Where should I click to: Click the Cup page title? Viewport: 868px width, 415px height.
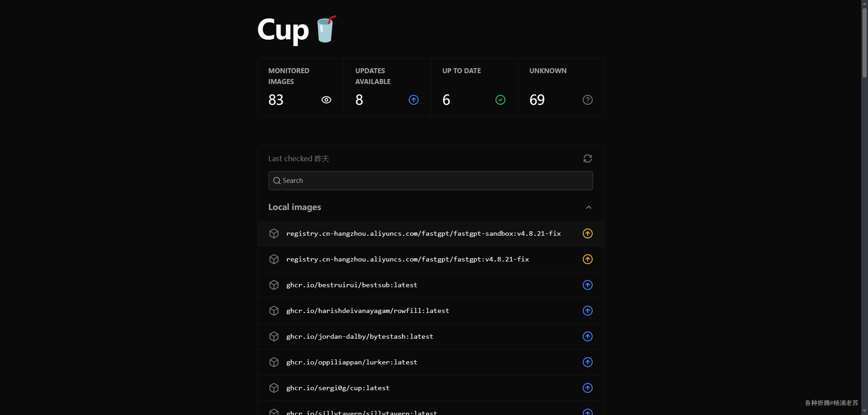(x=283, y=30)
